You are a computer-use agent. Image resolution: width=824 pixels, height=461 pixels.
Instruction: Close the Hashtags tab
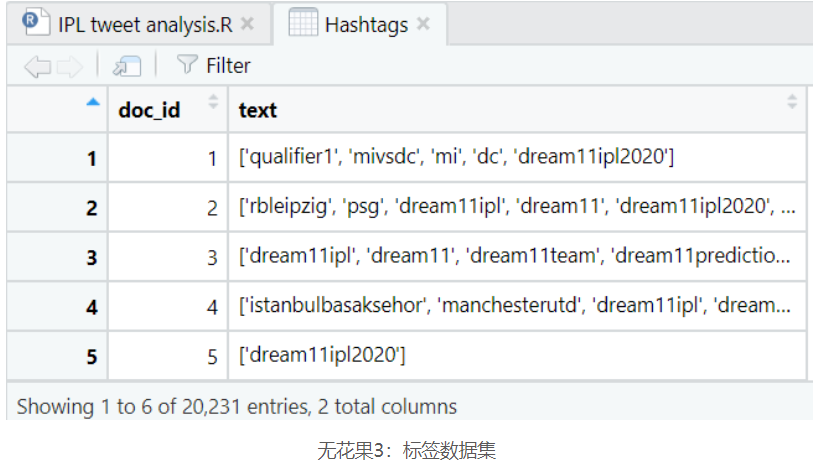tap(423, 23)
